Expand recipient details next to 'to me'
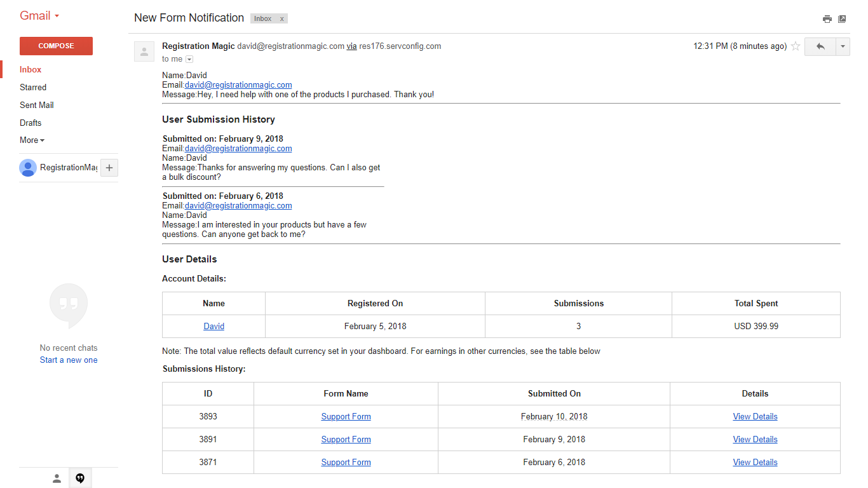This screenshot has height=488, width=868. click(189, 59)
